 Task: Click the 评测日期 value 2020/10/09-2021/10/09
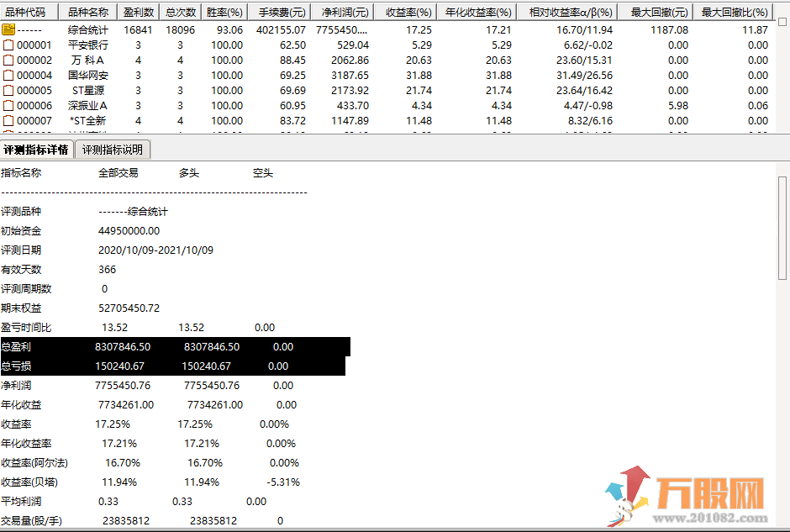coord(155,250)
